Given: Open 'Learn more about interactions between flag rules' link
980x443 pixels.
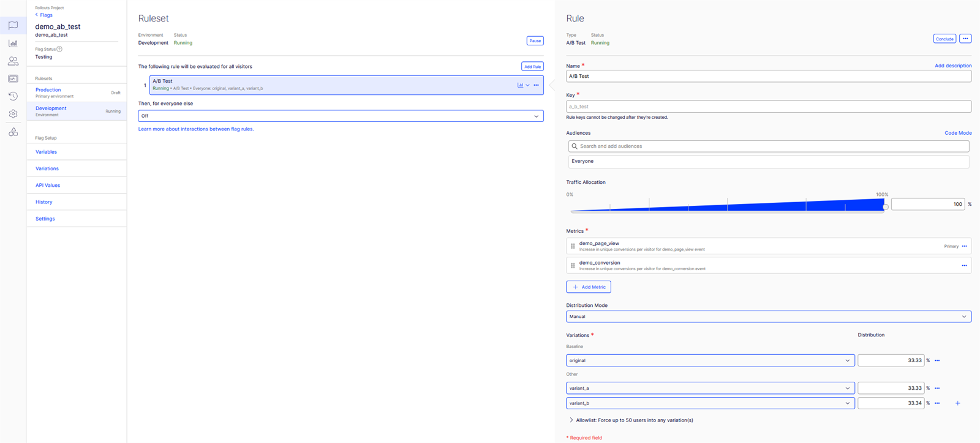Looking at the screenshot, I should [196, 129].
